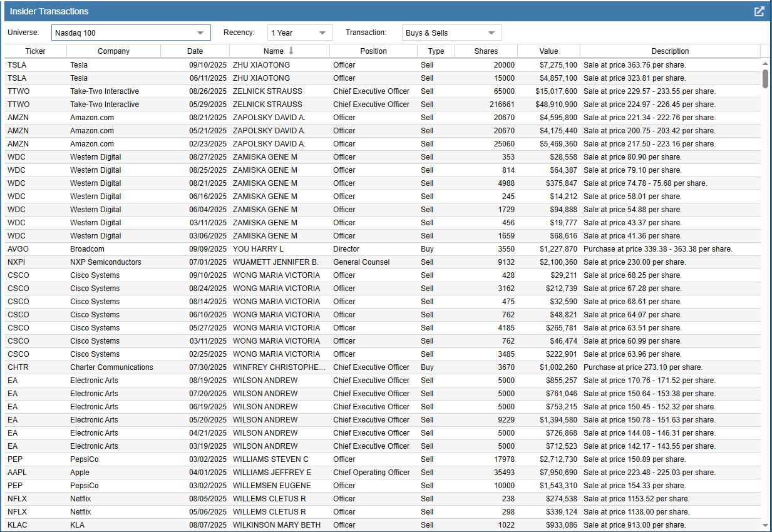Click 'Purchase at price 339.38 - 363.38 per share.'

click(658, 249)
